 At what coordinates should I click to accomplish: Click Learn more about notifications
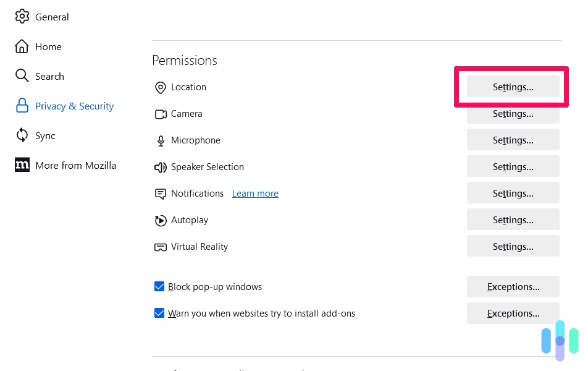click(x=255, y=194)
